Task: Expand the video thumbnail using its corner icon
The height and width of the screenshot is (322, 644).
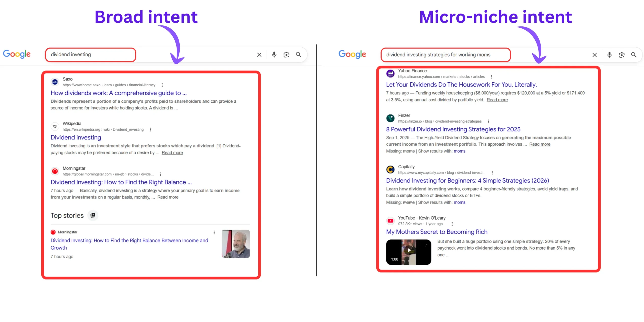Action: (x=426, y=245)
